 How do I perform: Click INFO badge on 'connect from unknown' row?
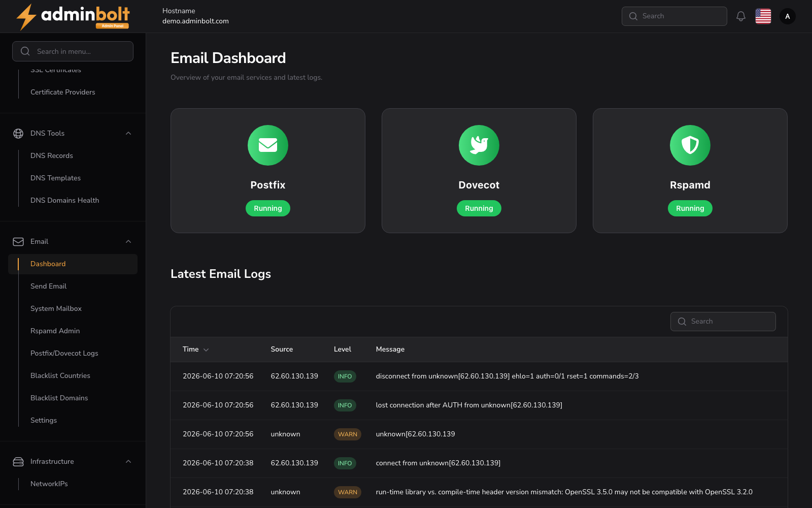coord(345,463)
